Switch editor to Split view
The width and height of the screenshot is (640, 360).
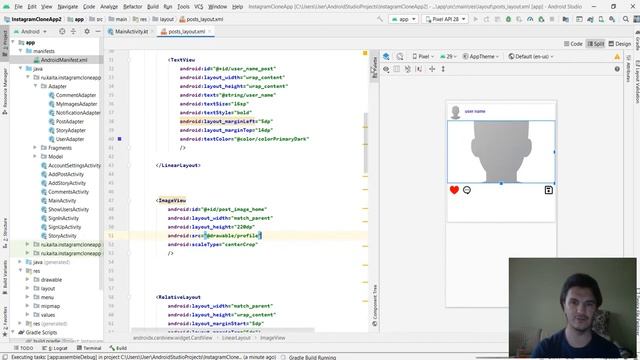tap(596, 44)
